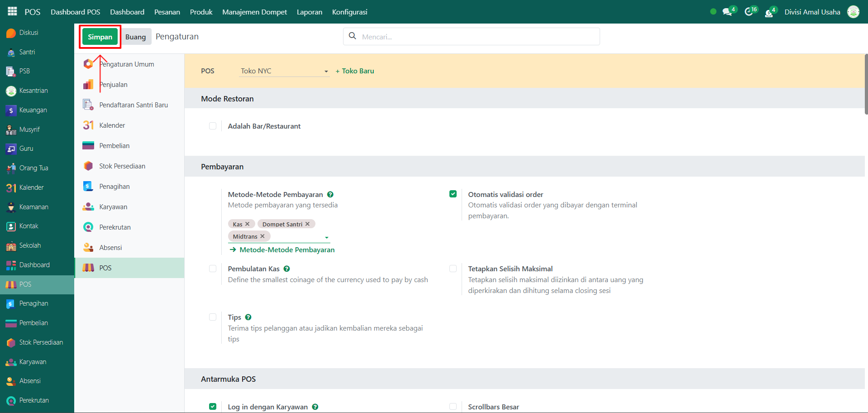Uncheck the Otomatis validasi order checkbox

453,194
